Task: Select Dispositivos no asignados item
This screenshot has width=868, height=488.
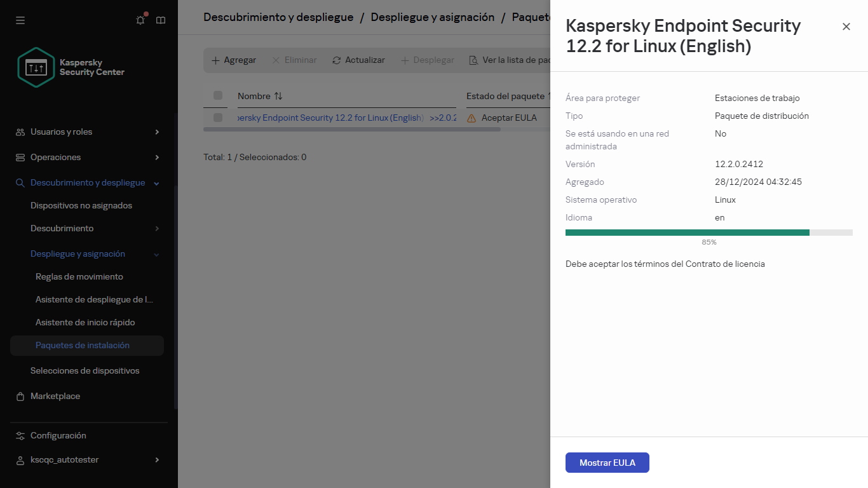Action: point(81,205)
